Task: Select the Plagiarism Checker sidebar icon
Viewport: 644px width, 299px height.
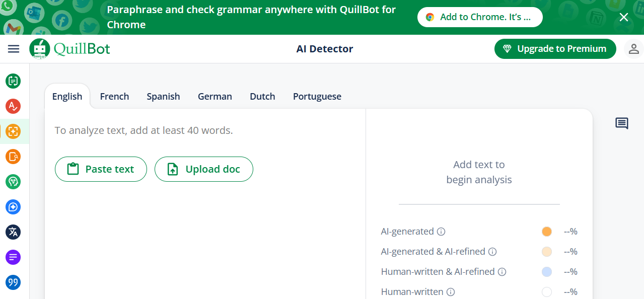Action: 13,157
